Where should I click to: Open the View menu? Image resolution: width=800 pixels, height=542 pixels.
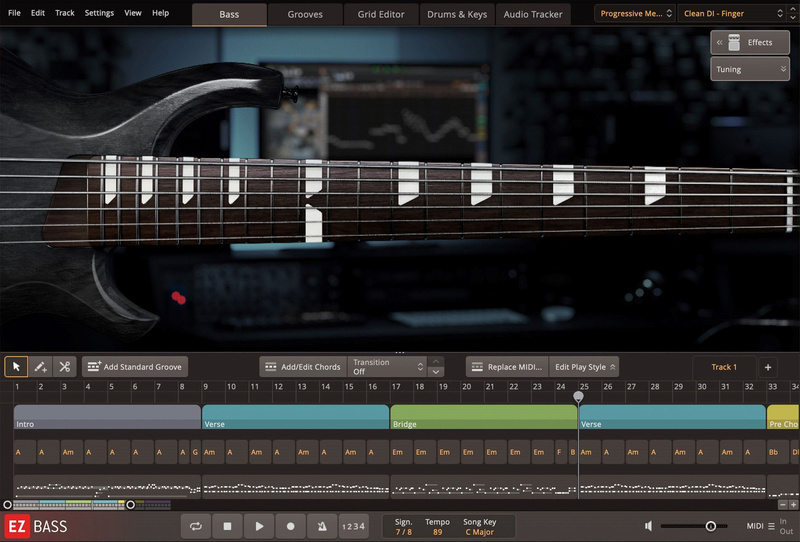point(133,13)
